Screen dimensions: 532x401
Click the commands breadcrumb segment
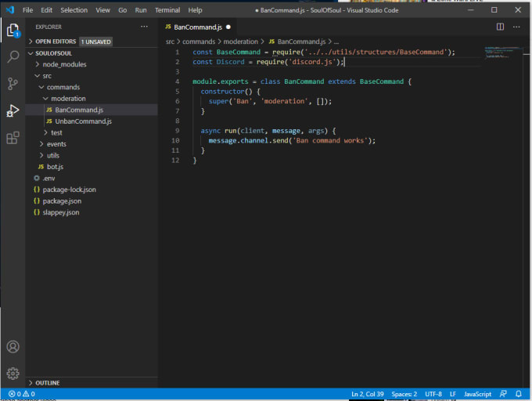click(199, 42)
